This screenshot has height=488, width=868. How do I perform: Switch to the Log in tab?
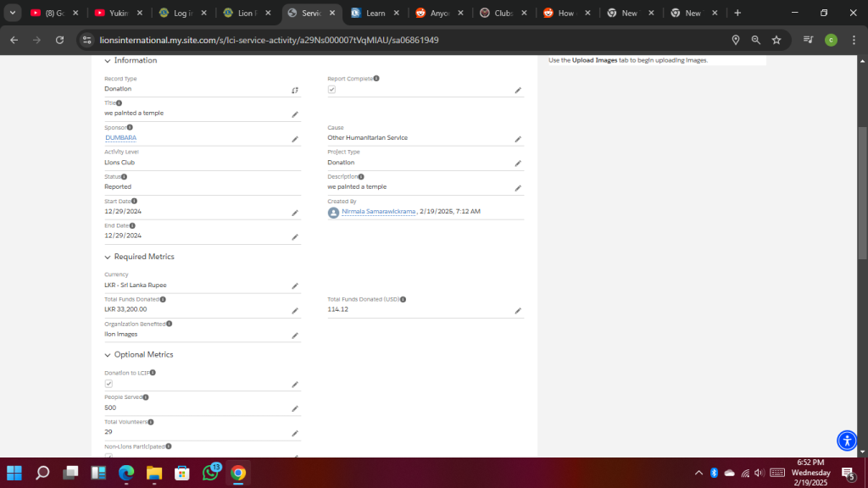[x=183, y=13]
